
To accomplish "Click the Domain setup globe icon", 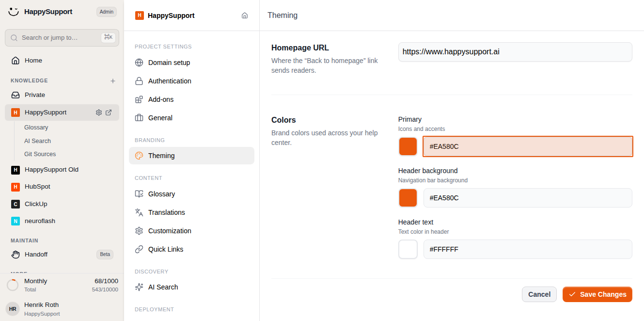I will point(139,63).
